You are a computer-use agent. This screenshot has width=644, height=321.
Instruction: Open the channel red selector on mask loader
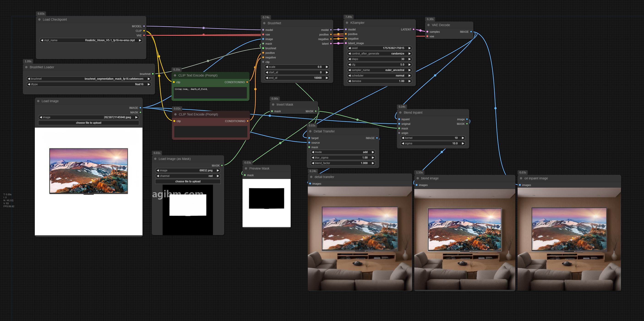(x=188, y=176)
